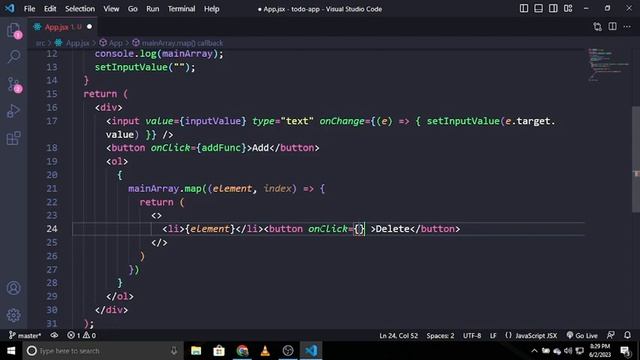This screenshot has width=640, height=360.
Task: Click the code minimap
Action: click(609, 65)
